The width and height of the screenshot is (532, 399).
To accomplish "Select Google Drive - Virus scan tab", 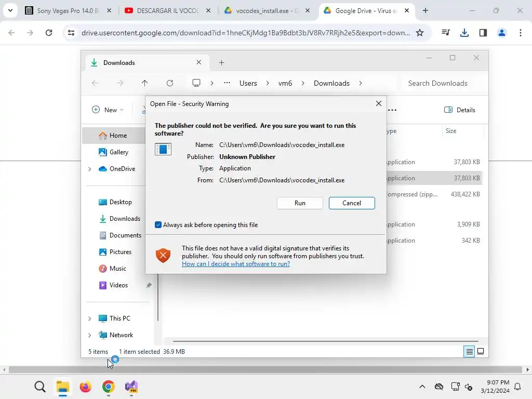I will (366, 10).
